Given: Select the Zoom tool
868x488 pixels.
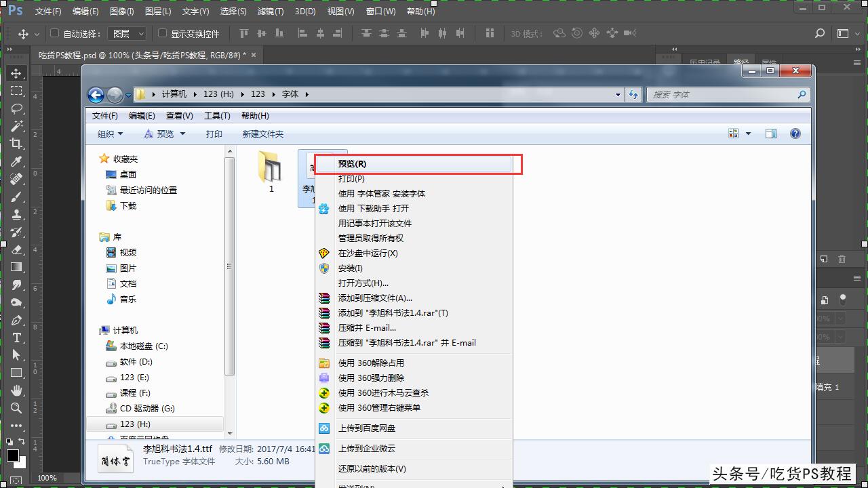Looking at the screenshot, I should click(16, 408).
